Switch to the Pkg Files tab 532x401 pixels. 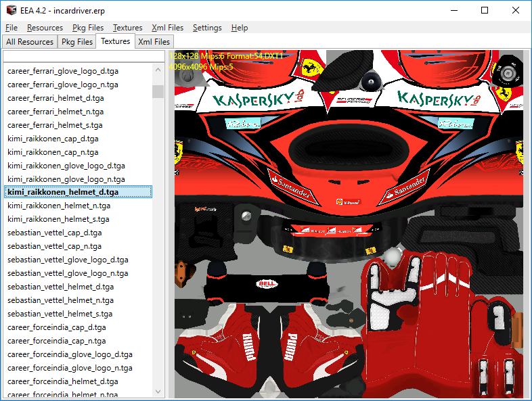click(77, 42)
